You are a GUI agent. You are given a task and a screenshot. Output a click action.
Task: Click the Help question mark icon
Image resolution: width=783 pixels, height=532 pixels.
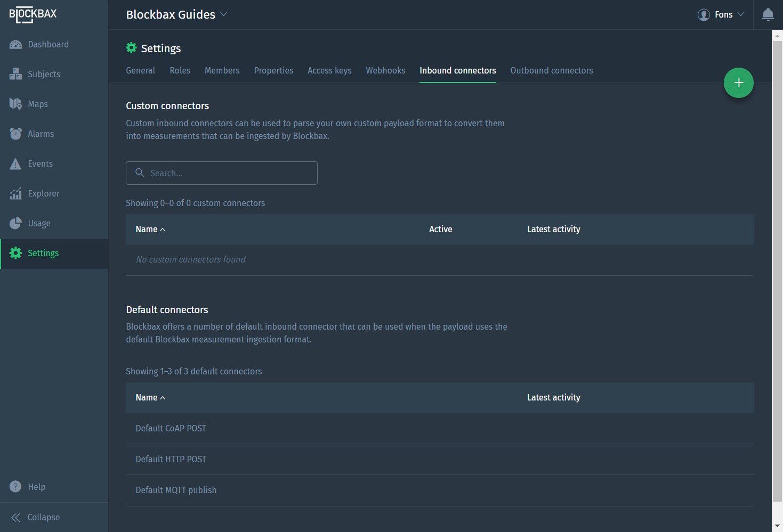tap(15, 487)
